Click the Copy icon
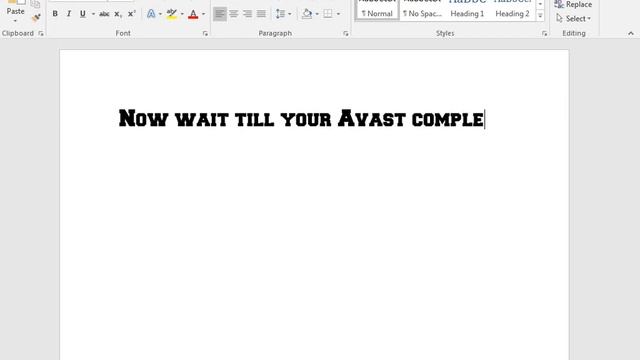Viewport: 640px width, 360px height. tap(36, 4)
